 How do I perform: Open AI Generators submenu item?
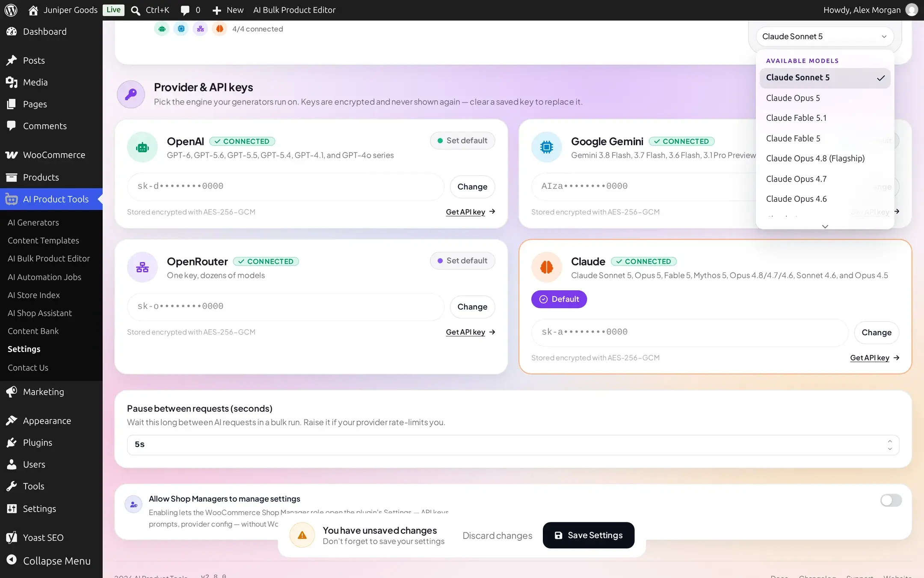[x=33, y=223]
